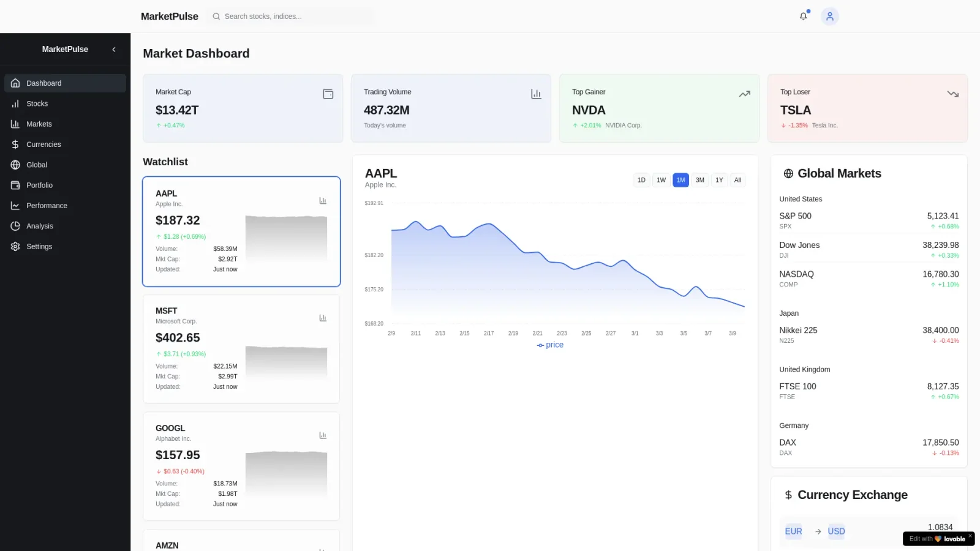Click the trending-up icon in Top Gainer card
Screen dimensions: 980x551
744,94
